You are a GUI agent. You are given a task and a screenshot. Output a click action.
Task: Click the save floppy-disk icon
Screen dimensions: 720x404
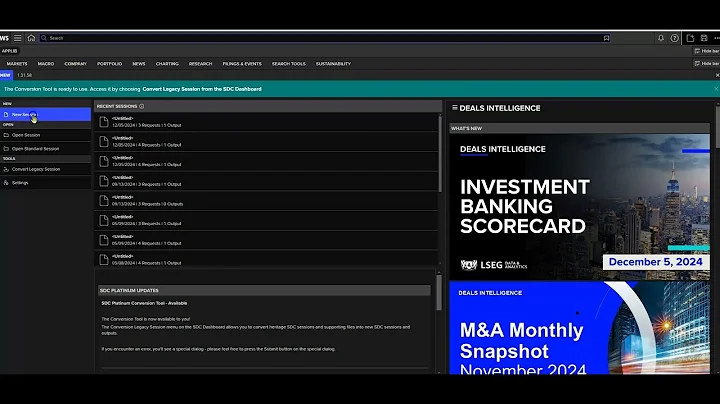pyautogui.click(x=704, y=38)
